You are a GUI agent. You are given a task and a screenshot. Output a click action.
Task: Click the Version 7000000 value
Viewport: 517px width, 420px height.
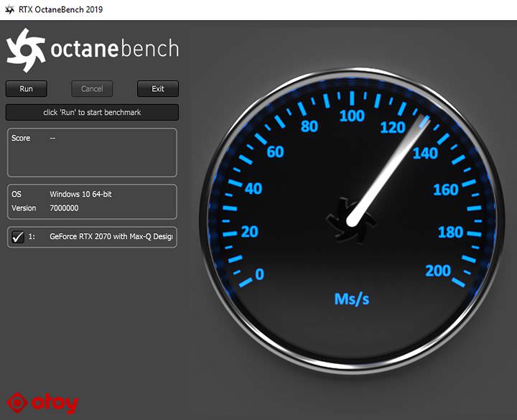(x=64, y=208)
